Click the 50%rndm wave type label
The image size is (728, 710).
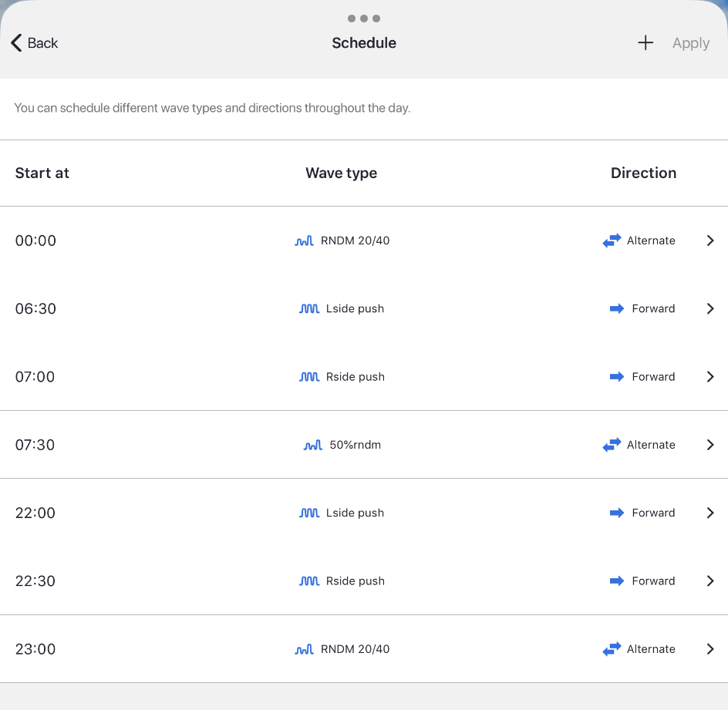click(x=356, y=445)
